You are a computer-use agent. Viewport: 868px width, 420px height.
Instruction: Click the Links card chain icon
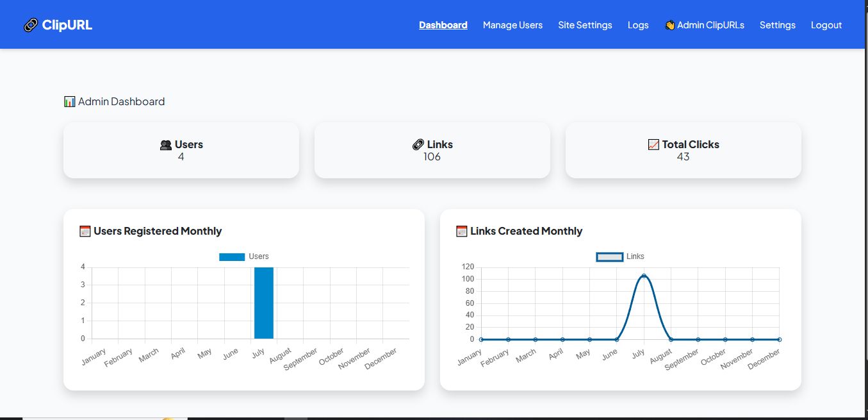(418, 145)
